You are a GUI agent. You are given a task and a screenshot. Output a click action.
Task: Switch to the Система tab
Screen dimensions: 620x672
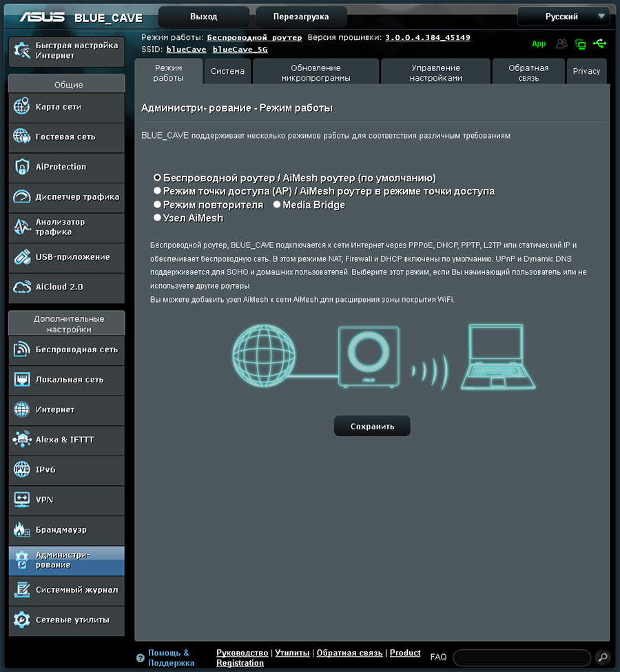[227, 71]
